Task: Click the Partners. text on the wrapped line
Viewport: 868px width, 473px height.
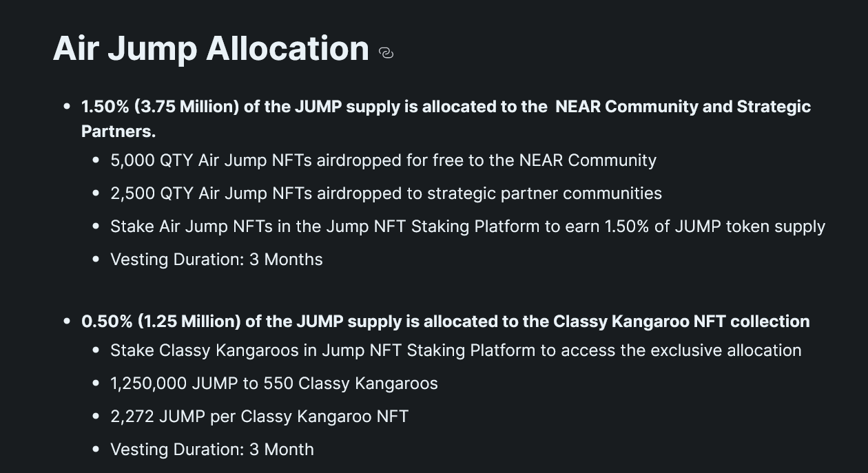Action: [x=118, y=131]
